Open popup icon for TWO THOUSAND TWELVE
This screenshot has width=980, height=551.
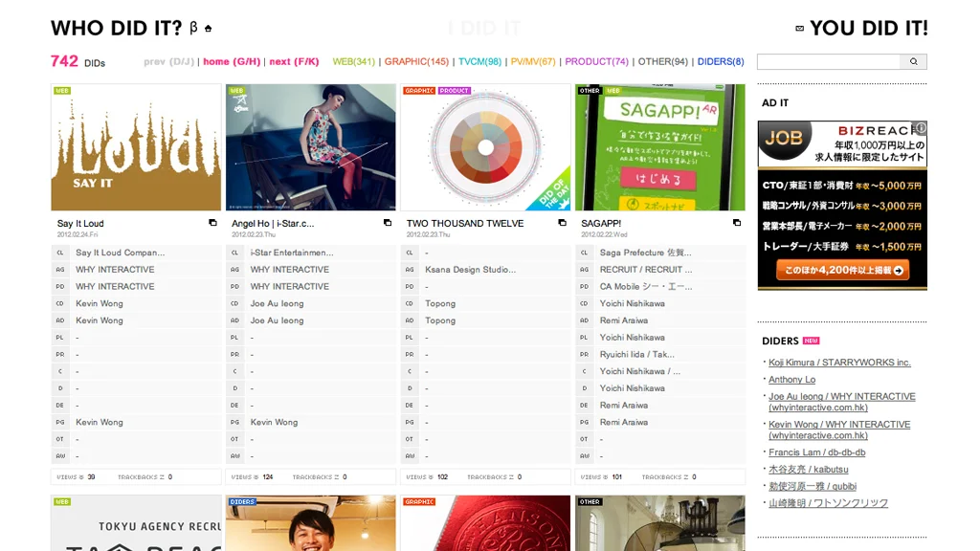(562, 223)
